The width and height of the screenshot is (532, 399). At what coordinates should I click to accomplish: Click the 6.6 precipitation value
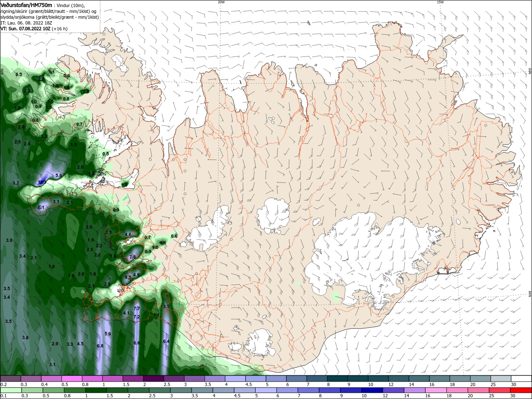click(x=137, y=343)
